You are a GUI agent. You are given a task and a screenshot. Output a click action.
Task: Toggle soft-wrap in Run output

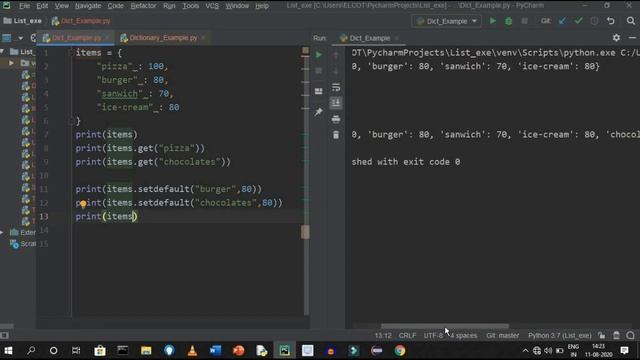pos(336,87)
